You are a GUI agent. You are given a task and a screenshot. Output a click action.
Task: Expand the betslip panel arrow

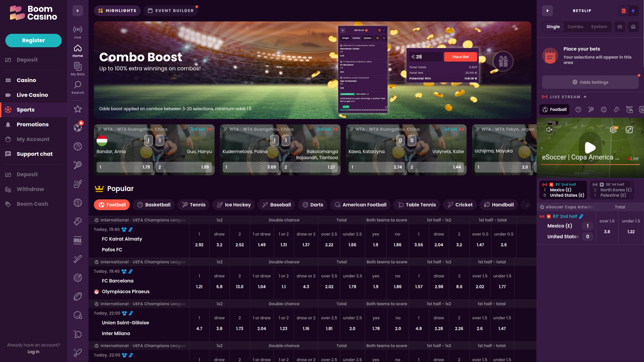[547, 11]
